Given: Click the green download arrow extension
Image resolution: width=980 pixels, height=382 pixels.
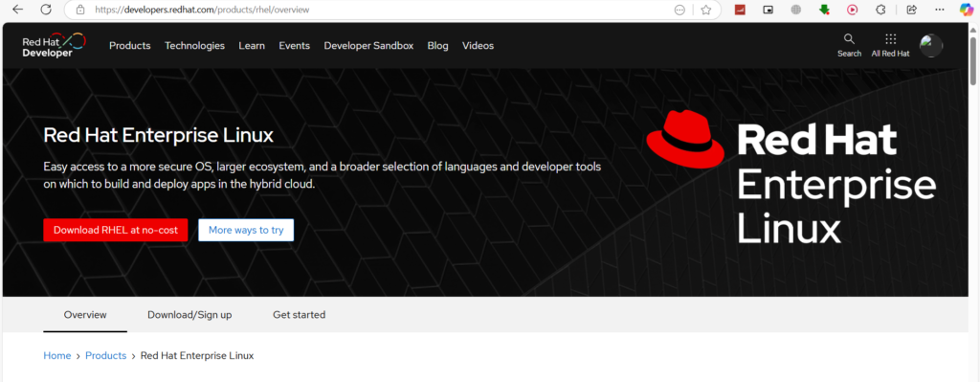Looking at the screenshot, I should [825, 10].
